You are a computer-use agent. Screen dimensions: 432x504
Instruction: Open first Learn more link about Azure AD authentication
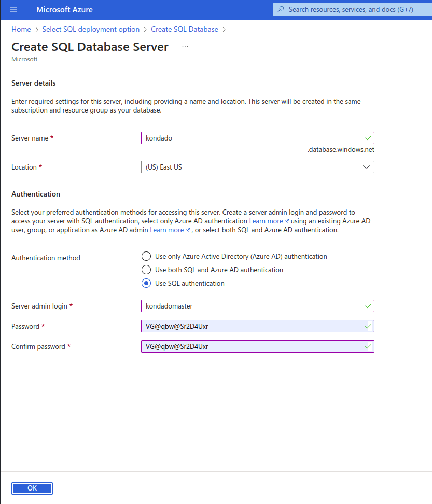266,221
